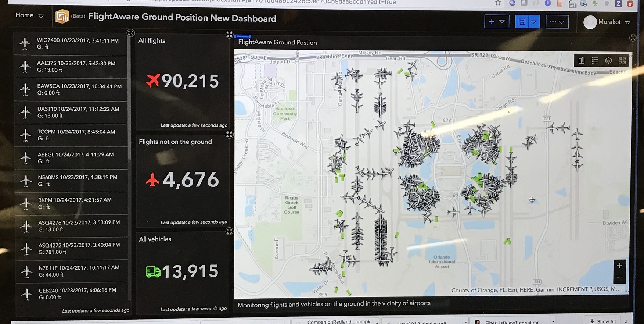The width and height of the screenshot is (644, 324).
Task: Click the 90,215 All flights count
Action: [x=190, y=81]
